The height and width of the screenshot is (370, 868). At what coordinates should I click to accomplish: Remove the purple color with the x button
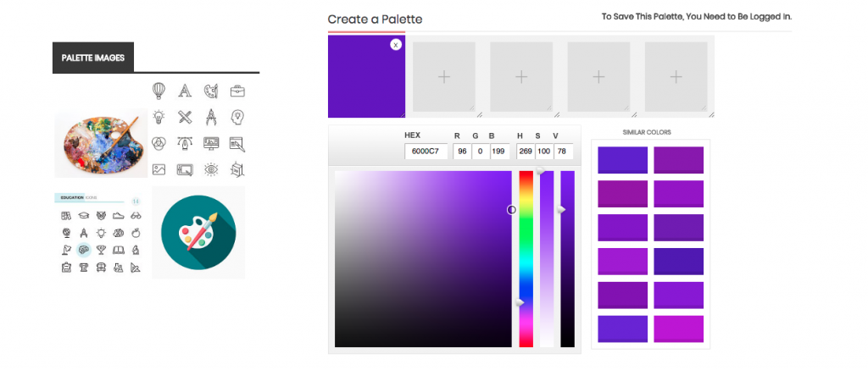coord(396,45)
